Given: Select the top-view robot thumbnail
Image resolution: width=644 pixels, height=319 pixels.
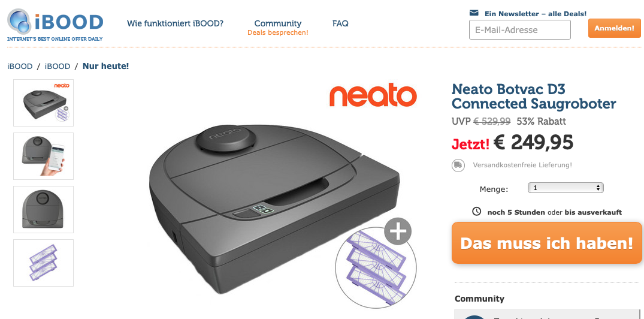Looking at the screenshot, I should tap(44, 210).
